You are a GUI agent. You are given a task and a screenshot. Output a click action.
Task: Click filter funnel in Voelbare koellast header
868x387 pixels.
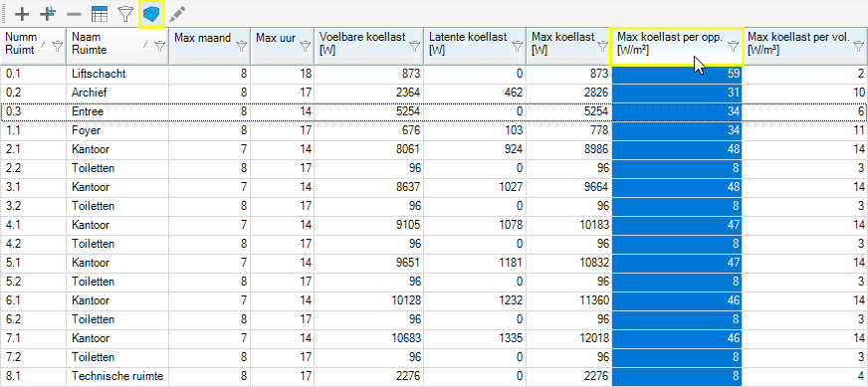click(x=416, y=47)
